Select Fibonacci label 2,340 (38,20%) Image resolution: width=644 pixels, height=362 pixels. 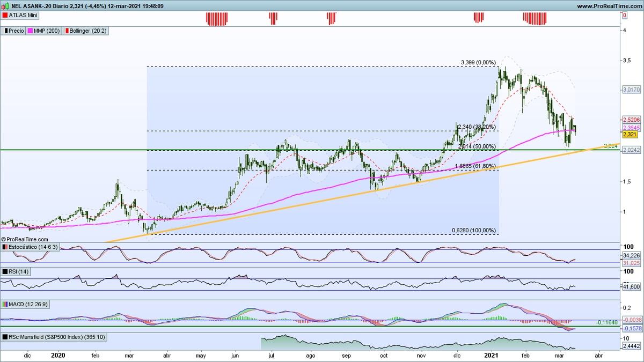click(477, 127)
